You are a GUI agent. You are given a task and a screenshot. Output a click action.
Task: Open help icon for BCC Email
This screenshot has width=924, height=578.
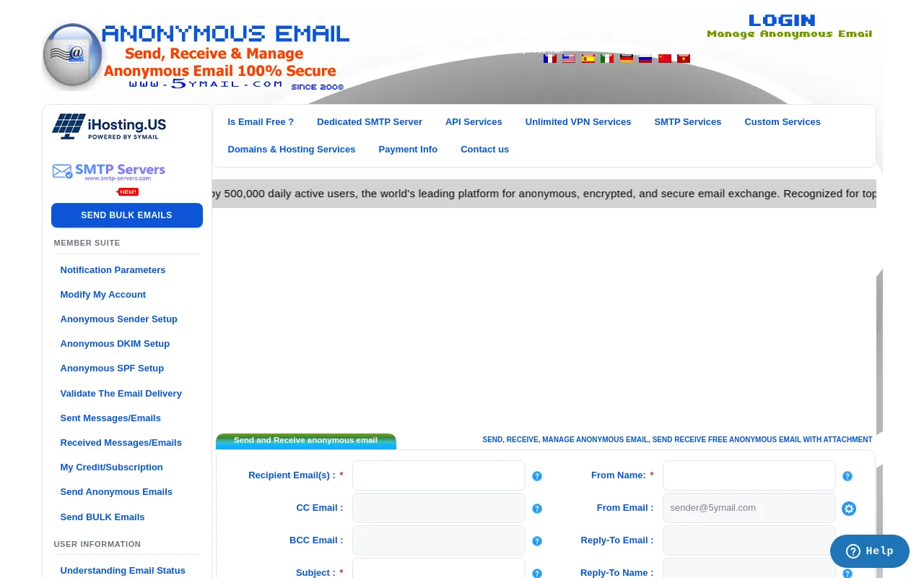click(x=537, y=541)
